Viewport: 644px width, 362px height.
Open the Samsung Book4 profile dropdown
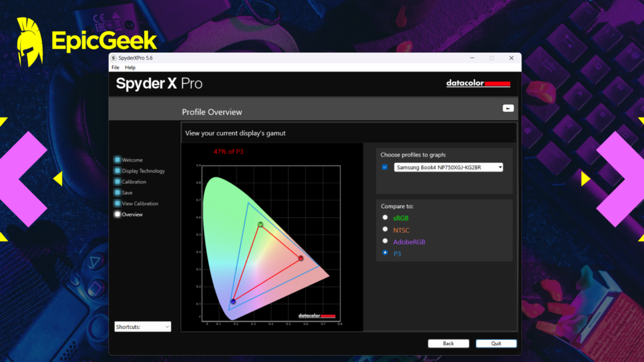(448, 168)
